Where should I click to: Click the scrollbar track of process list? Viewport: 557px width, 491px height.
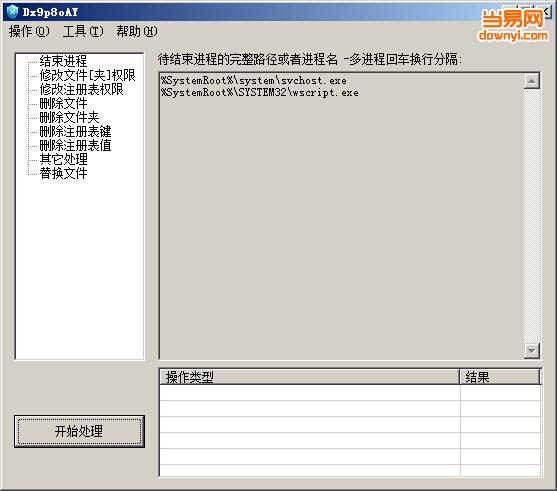[531, 216]
